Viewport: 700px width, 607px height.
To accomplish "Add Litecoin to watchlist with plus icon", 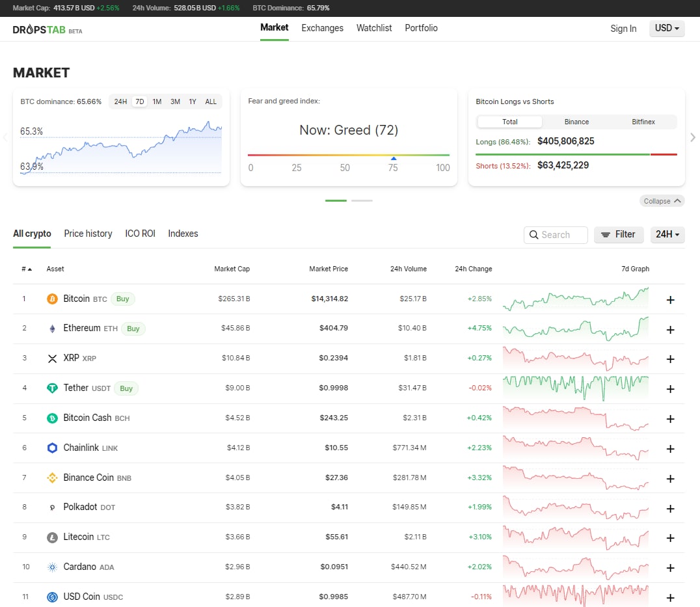I will (670, 538).
